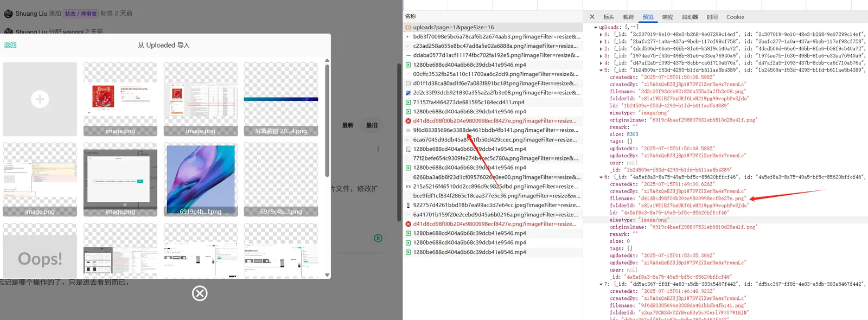This screenshot has width=868, height=320.
Task: Collapse uploads item 7 in preview
Action: coord(601,284)
